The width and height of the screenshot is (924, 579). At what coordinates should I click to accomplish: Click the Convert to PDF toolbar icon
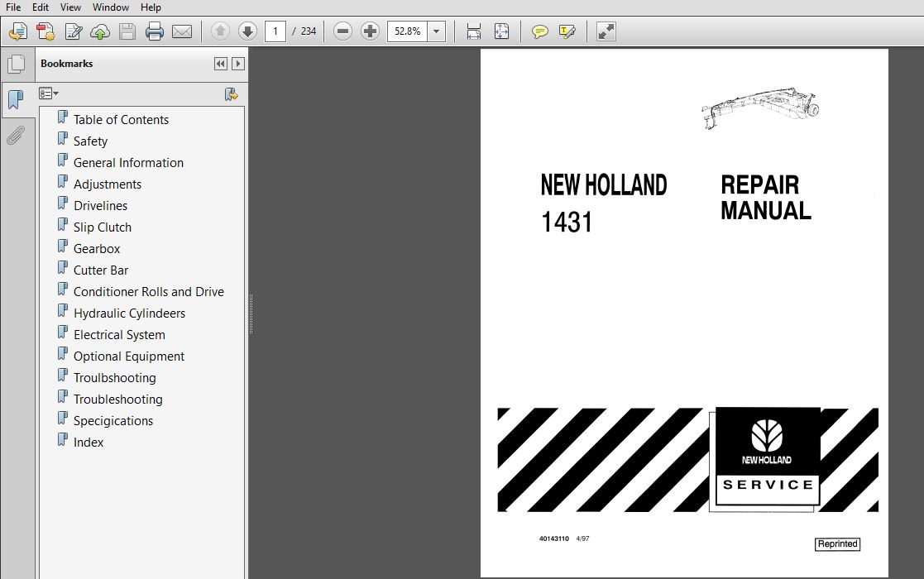pyautogui.click(x=45, y=31)
